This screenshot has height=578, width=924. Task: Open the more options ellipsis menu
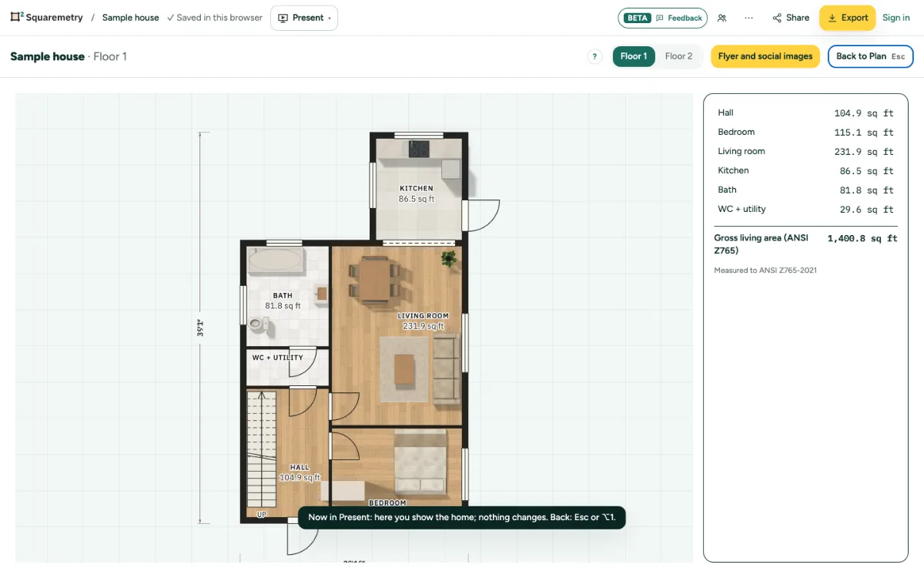click(748, 18)
